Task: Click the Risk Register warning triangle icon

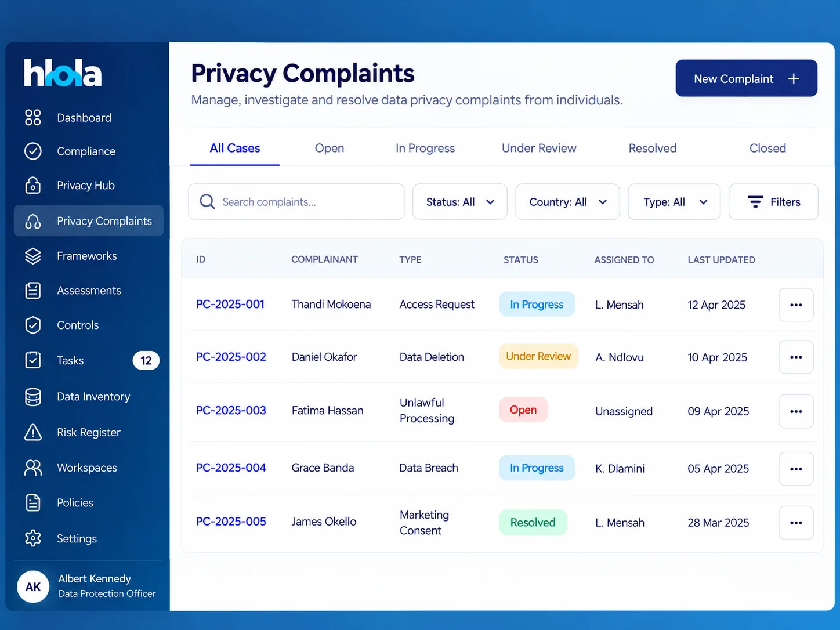Action: click(x=33, y=432)
